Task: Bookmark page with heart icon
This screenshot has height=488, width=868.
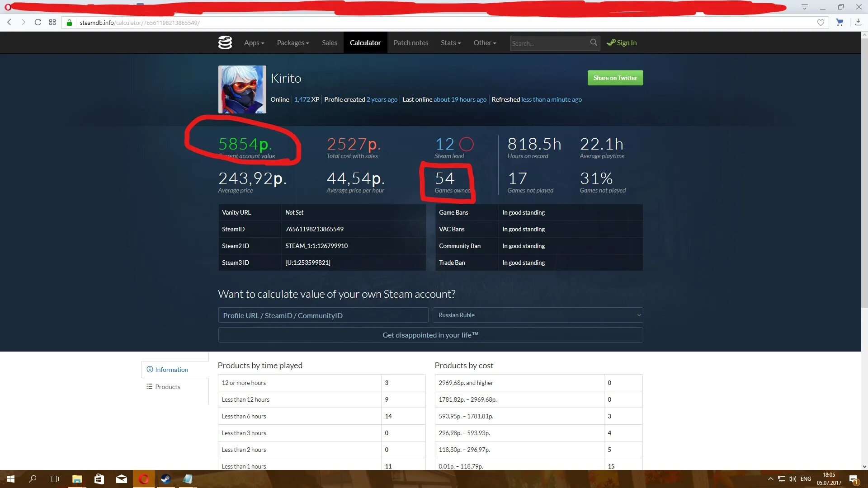Action: 821,23
